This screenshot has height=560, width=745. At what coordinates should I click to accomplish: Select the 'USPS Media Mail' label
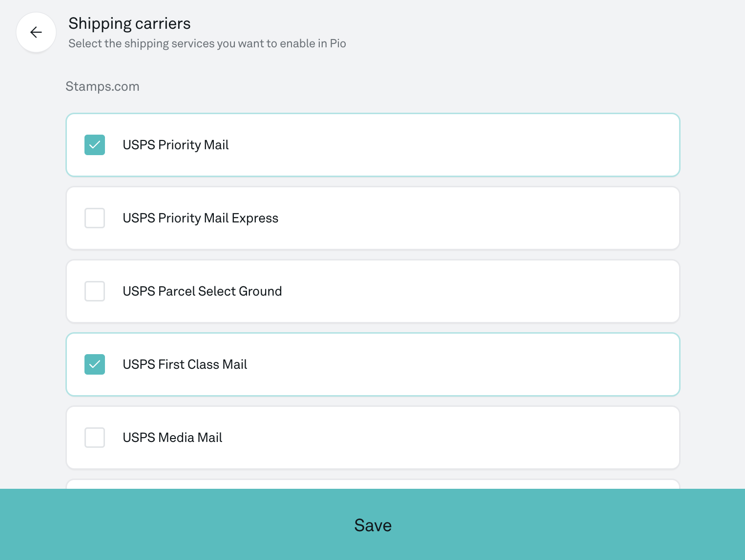coord(173,438)
